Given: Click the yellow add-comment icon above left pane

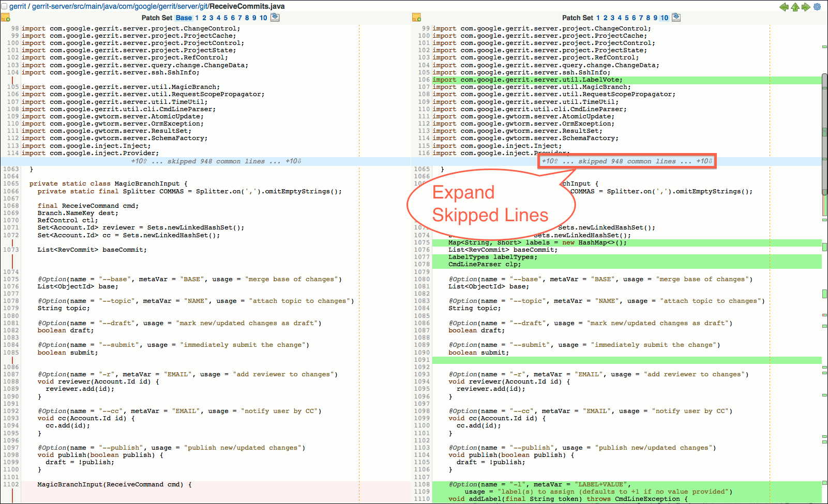Looking at the screenshot, I should 6,17.
